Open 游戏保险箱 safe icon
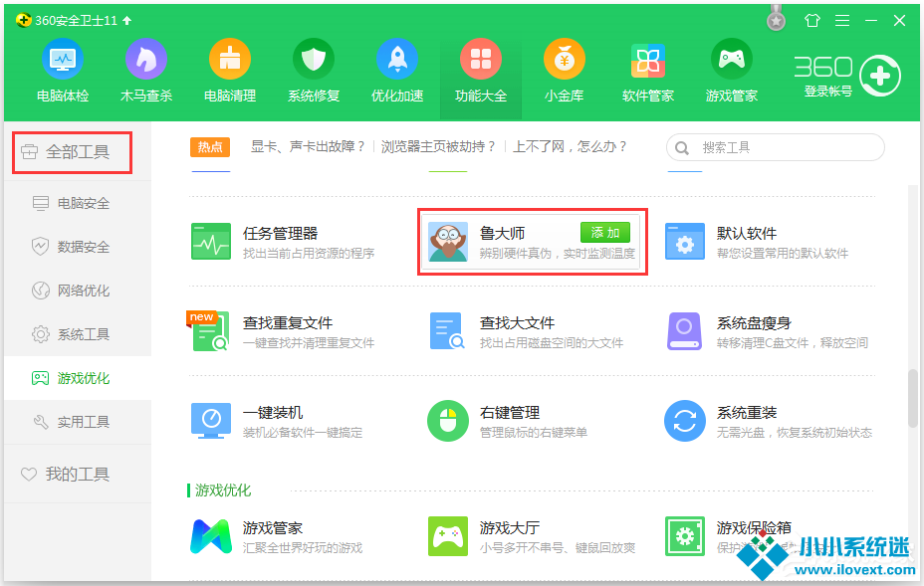 [685, 536]
